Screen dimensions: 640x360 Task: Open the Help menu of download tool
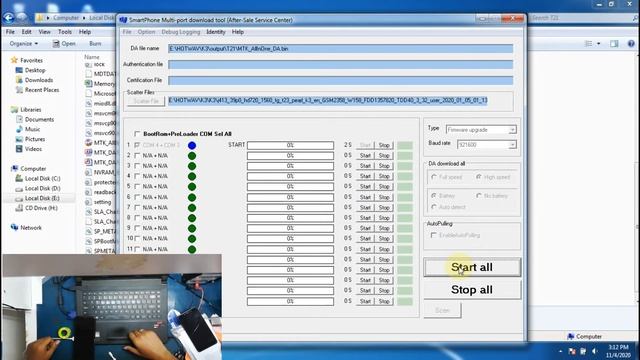click(238, 32)
